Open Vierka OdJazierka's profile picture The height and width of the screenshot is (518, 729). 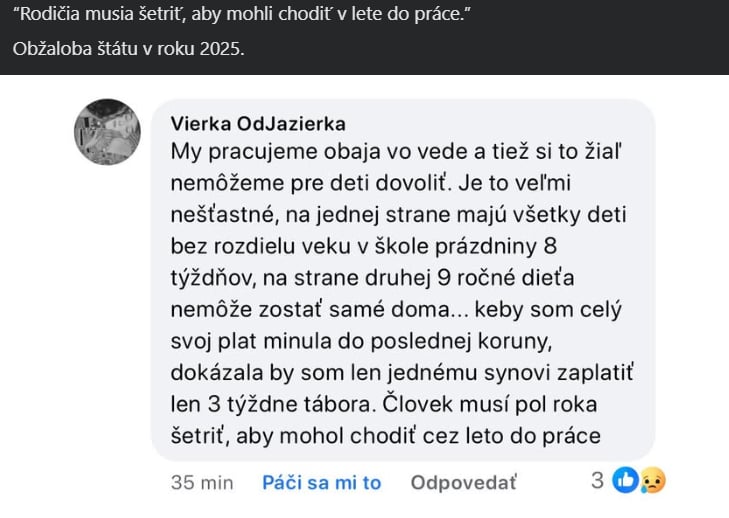click(107, 132)
